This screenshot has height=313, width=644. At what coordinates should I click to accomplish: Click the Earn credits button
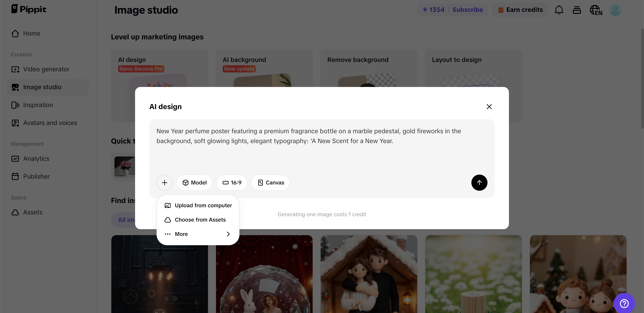[520, 10]
